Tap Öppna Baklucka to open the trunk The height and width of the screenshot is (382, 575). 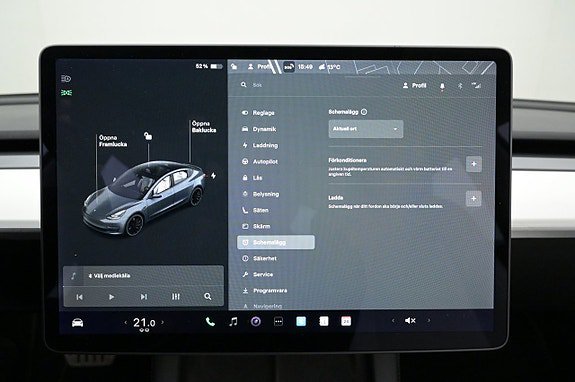[204, 127]
